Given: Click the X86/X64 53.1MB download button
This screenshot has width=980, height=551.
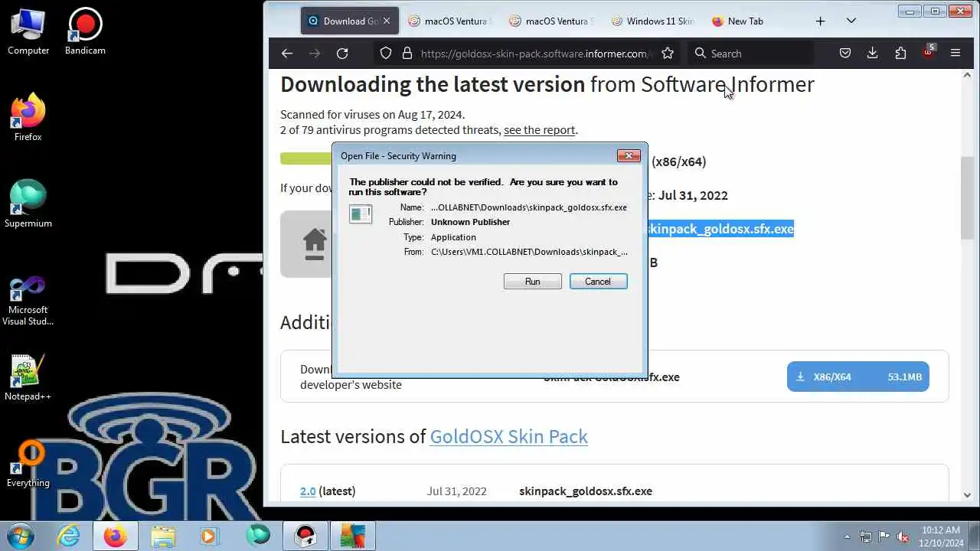Looking at the screenshot, I should tap(858, 377).
